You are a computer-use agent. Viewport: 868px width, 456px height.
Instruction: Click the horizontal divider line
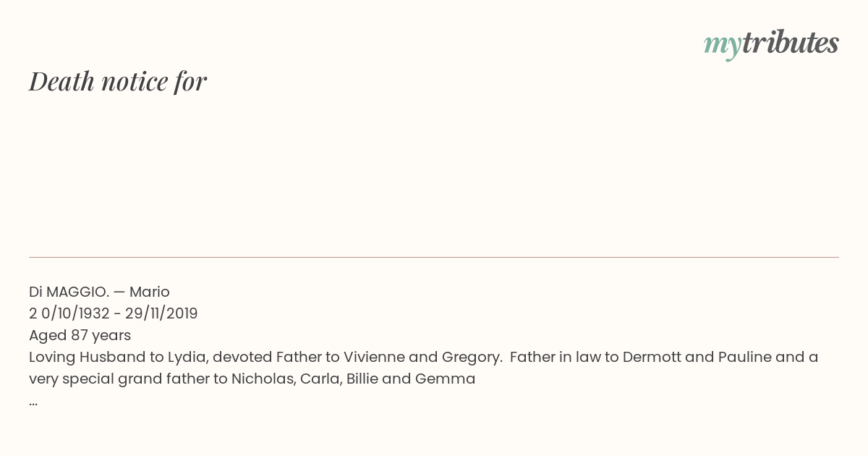[434, 257]
